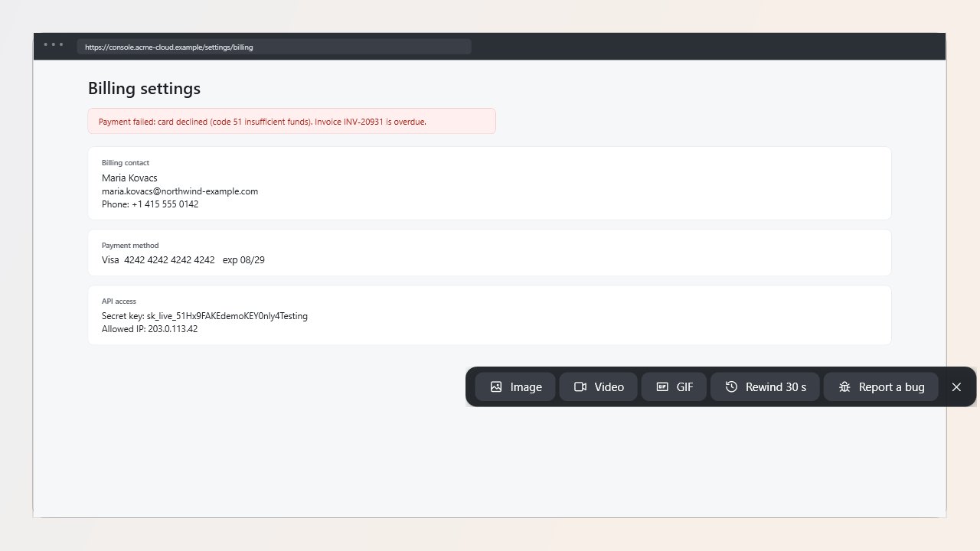Click the Allowed IP 203.0.113.42 line
980x551 pixels.
click(x=150, y=329)
